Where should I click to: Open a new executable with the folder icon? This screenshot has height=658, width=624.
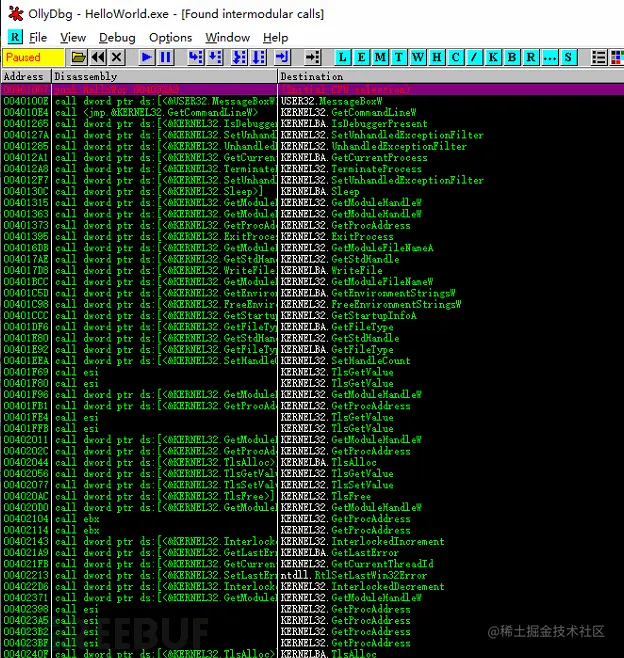[78, 57]
